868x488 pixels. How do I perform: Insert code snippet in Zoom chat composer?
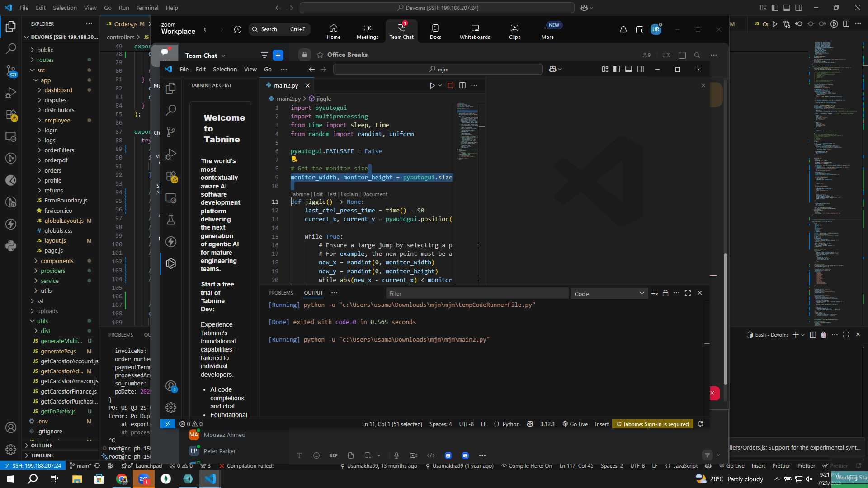click(431, 455)
